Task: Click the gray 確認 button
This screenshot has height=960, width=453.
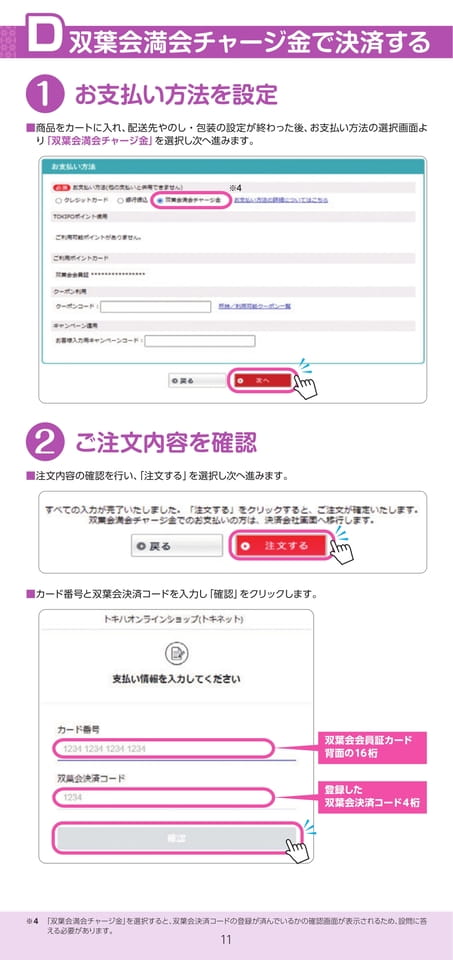Action: click(176, 838)
